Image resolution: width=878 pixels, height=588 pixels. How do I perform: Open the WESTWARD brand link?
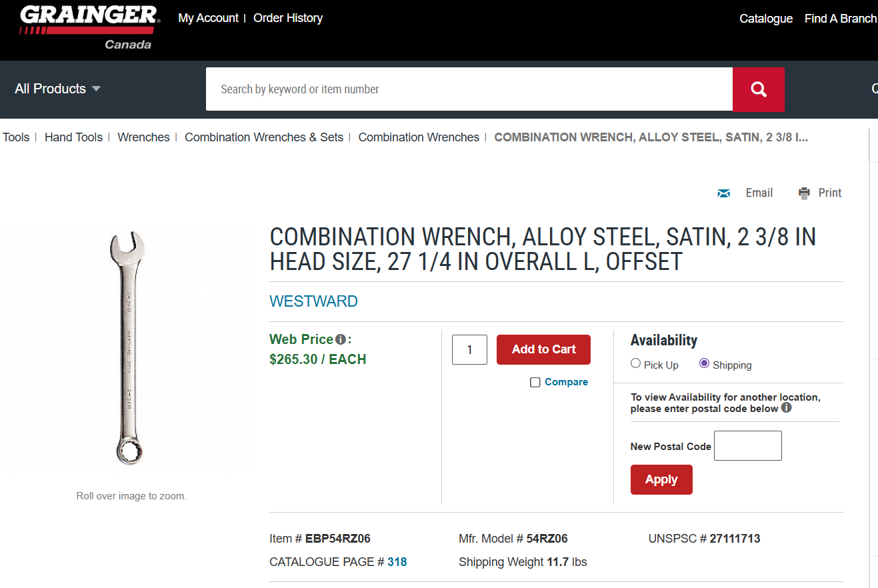pyautogui.click(x=313, y=301)
